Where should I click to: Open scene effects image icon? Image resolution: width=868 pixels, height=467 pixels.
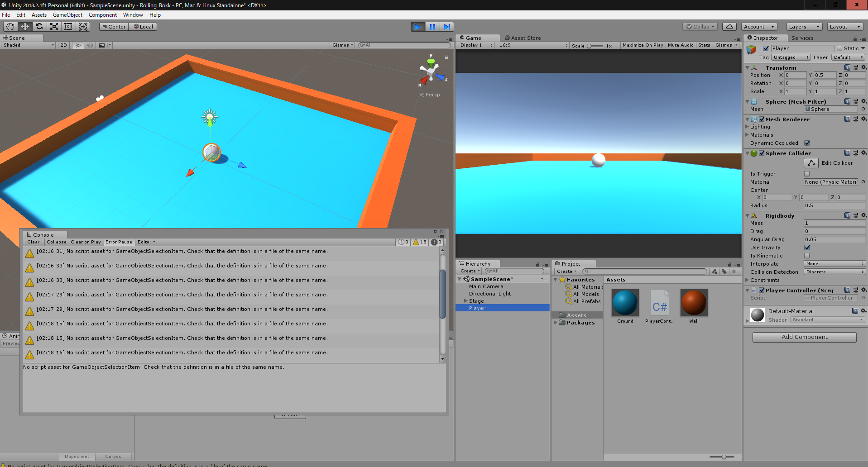click(x=102, y=45)
